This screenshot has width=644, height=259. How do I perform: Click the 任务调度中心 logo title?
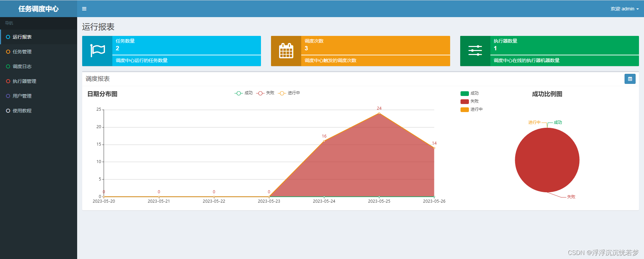pyautogui.click(x=39, y=9)
